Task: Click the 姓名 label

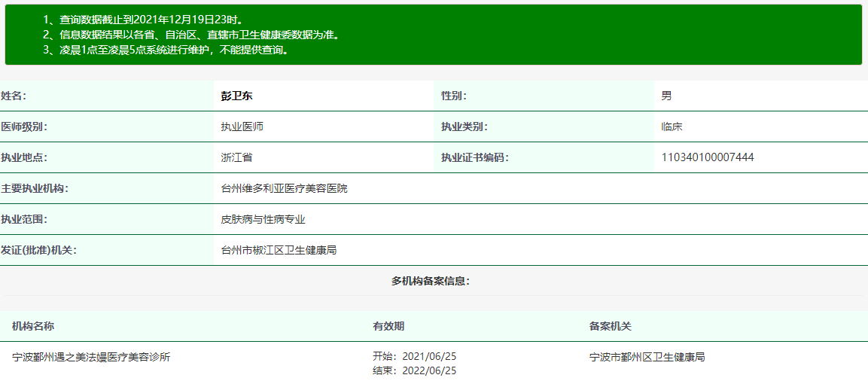Action: point(14,96)
